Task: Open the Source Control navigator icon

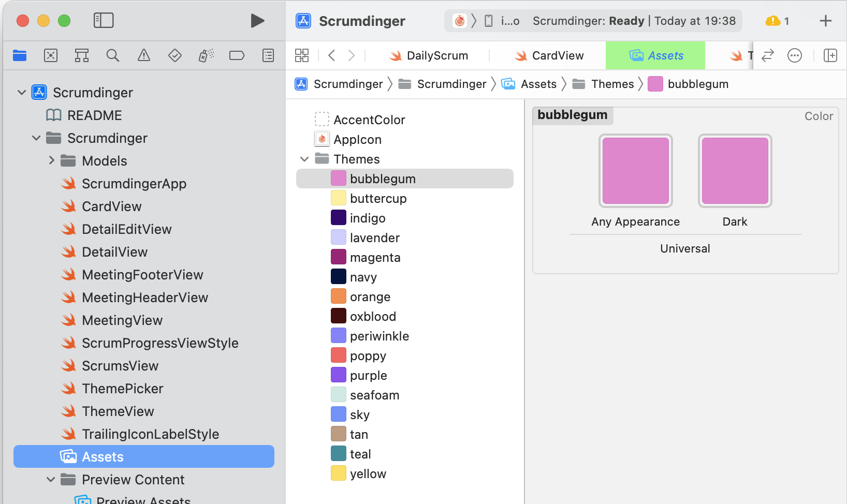Action: 51,55
